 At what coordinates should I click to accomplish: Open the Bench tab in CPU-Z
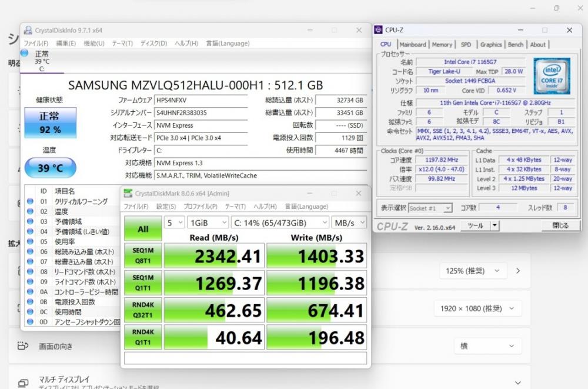(x=516, y=45)
